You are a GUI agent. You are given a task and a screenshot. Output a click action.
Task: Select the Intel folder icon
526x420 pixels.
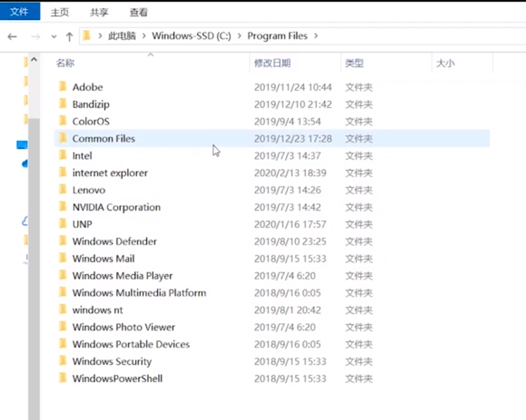63,155
